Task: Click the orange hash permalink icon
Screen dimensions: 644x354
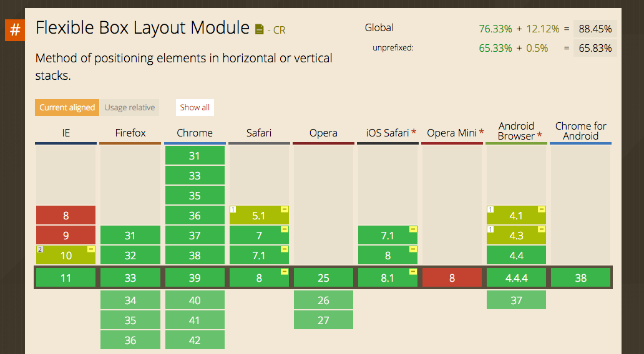Action: pos(15,30)
